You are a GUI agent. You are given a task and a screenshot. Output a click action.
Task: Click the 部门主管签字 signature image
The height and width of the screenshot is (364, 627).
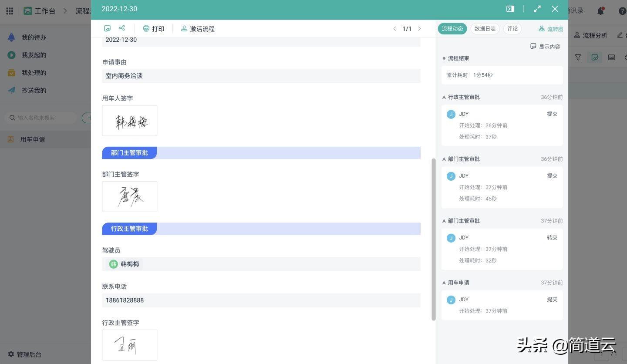[130, 196]
